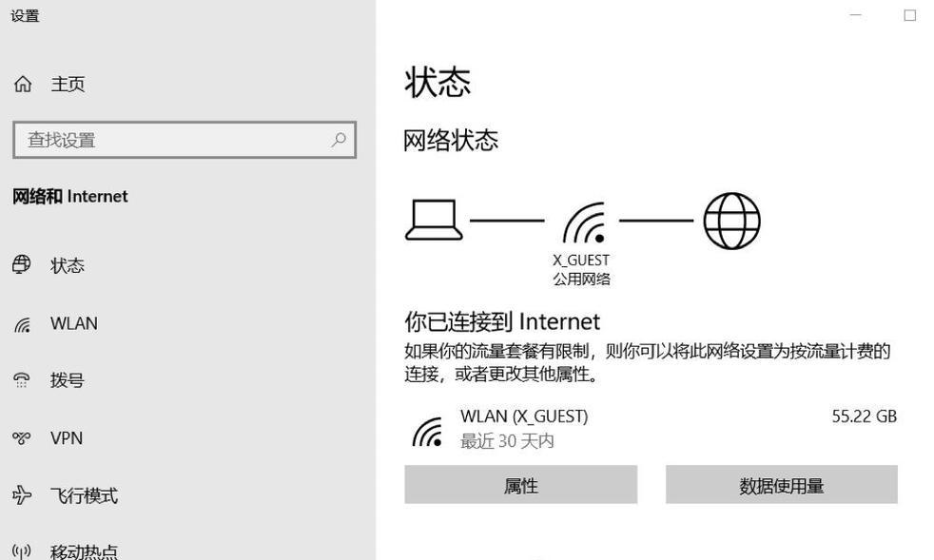The height and width of the screenshot is (560, 934).
Task: Open the 飞行模式 settings page
Action: (x=84, y=495)
